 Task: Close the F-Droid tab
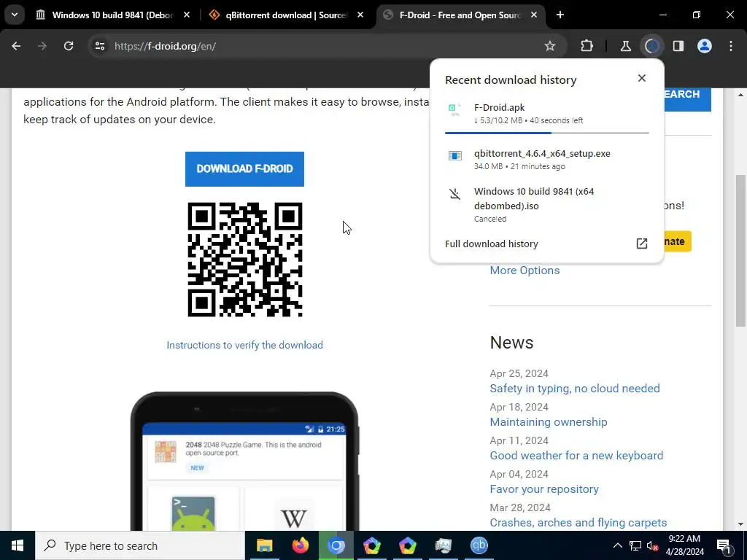coord(534,15)
